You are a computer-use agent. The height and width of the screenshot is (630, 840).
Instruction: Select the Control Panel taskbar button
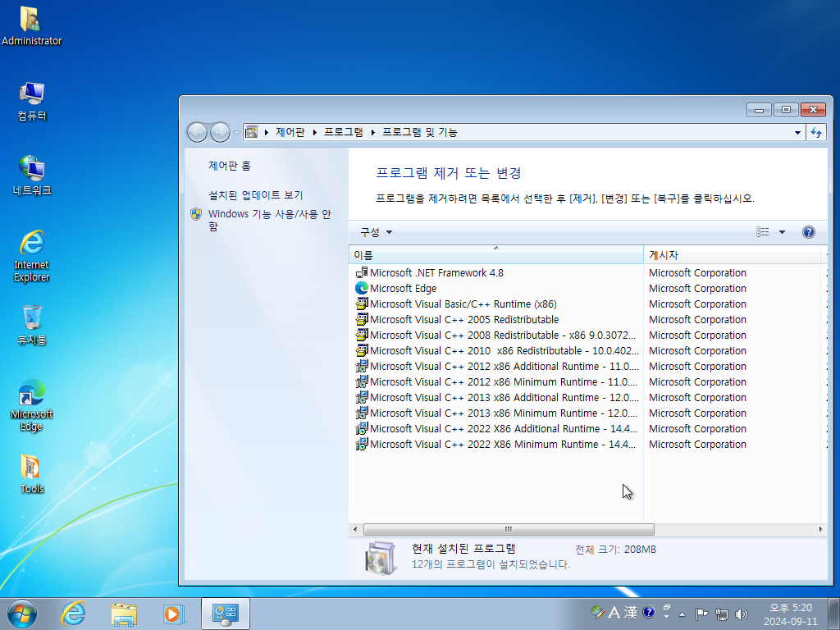(x=226, y=614)
